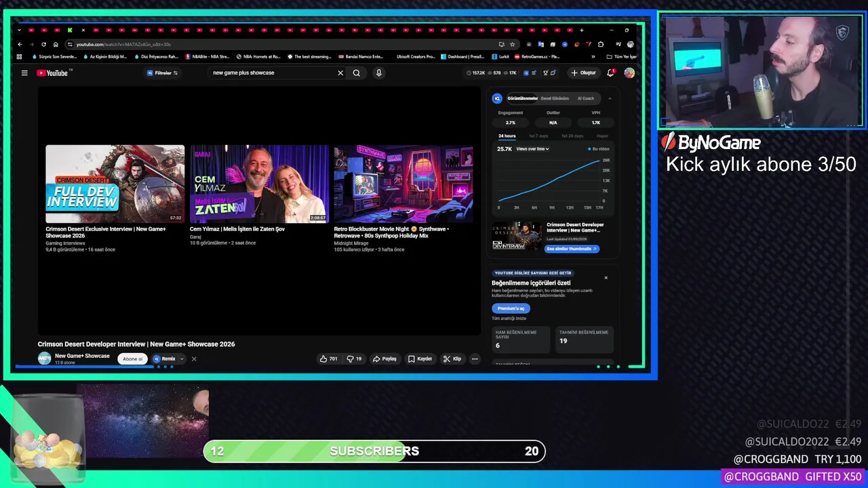The image size is (868, 488).
Task: Collapse the analytics panel chevron
Action: pyautogui.click(x=609, y=98)
